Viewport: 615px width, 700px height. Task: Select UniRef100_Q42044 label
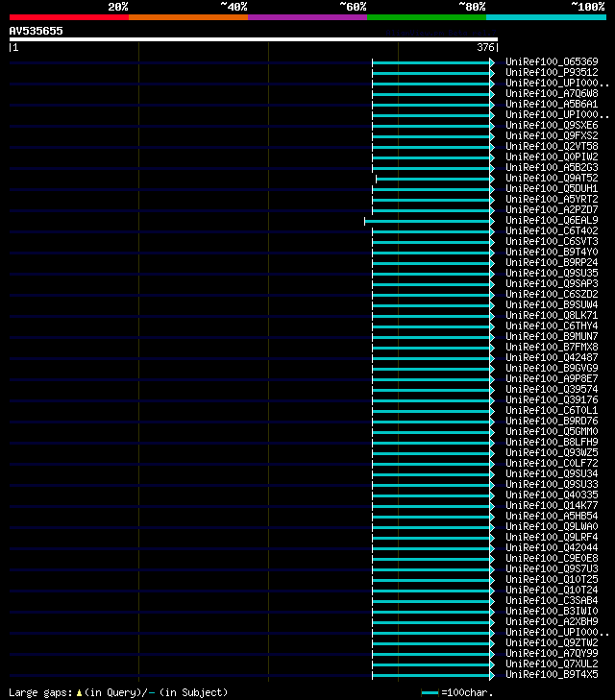[552, 547]
